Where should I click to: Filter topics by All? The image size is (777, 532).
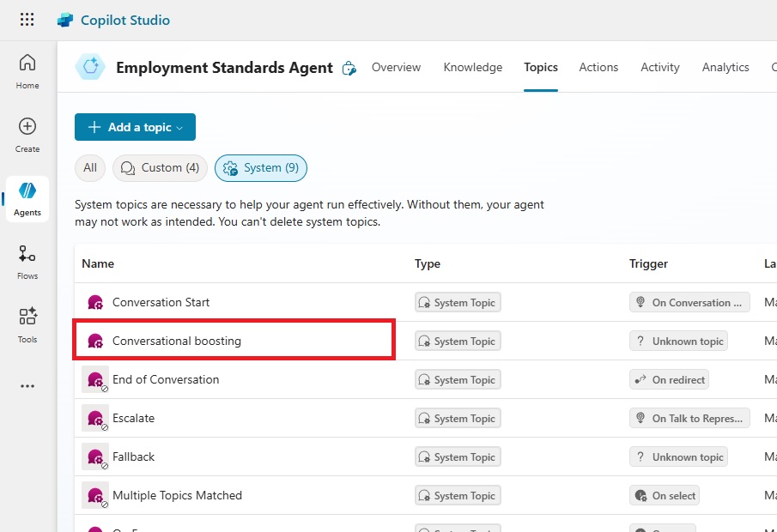click(90, 168)
